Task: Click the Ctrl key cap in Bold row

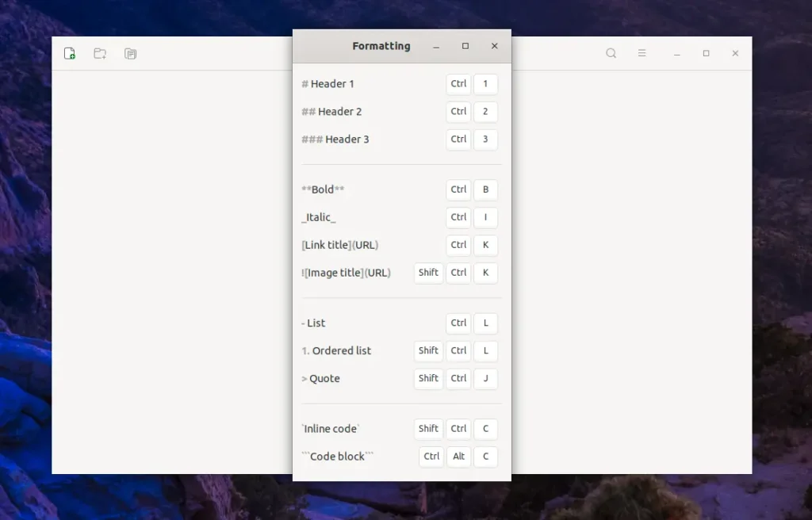Action: coord(458,189)
